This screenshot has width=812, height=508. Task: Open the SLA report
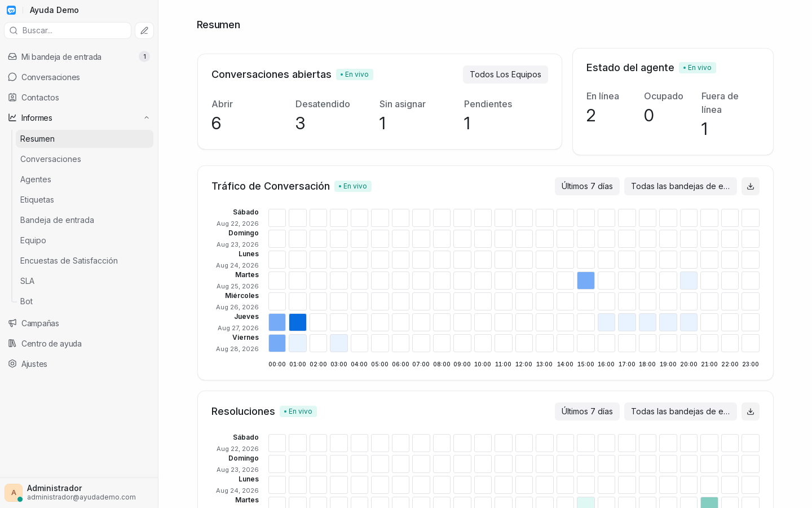click(85, 281)
